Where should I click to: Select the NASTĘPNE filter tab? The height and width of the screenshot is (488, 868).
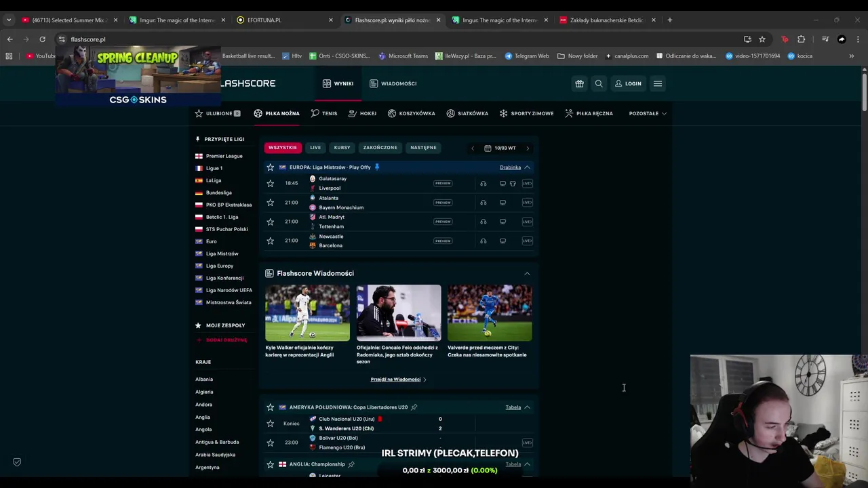[x=423, y=147]
